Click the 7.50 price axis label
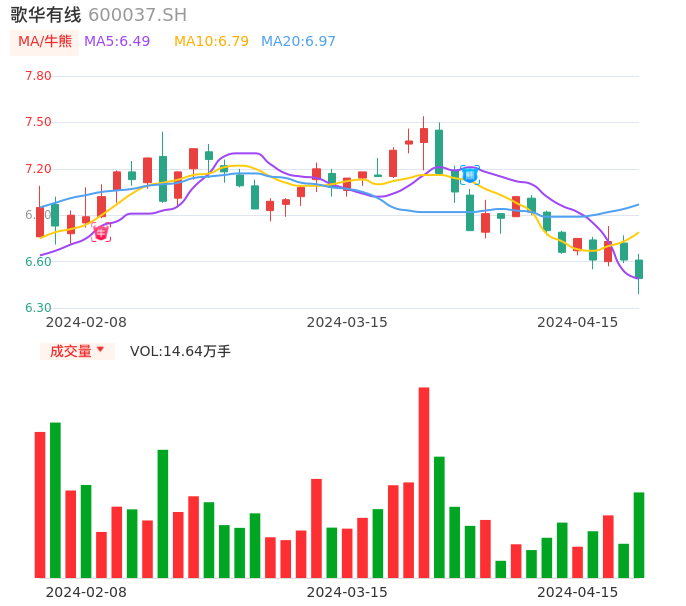Viewport: 686px width, 606px height. coord(38,122)
